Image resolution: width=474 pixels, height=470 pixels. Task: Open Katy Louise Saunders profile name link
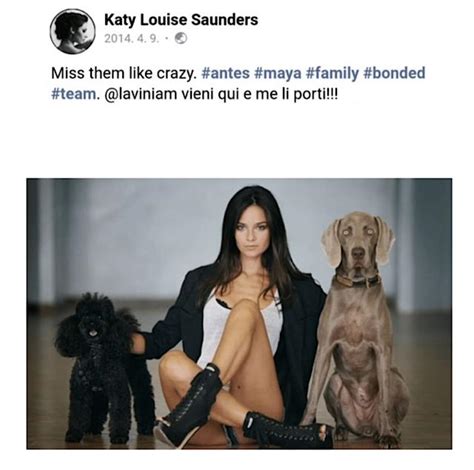181,20
